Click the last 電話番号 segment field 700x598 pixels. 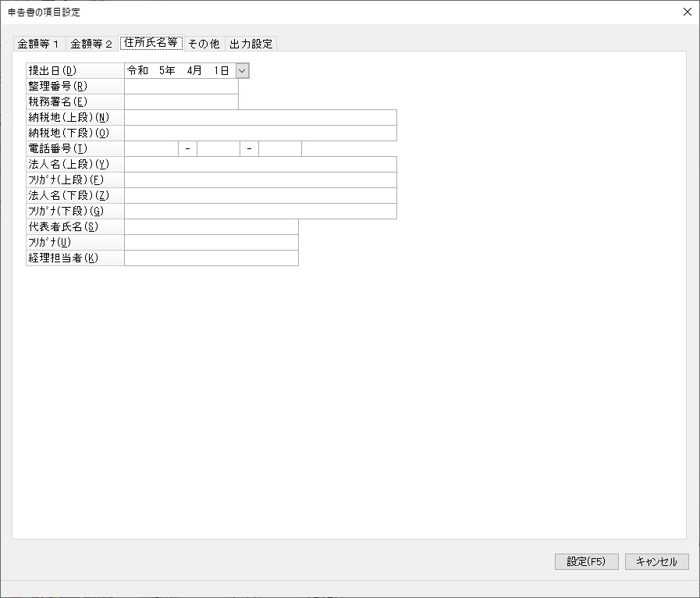coord(279,149)
